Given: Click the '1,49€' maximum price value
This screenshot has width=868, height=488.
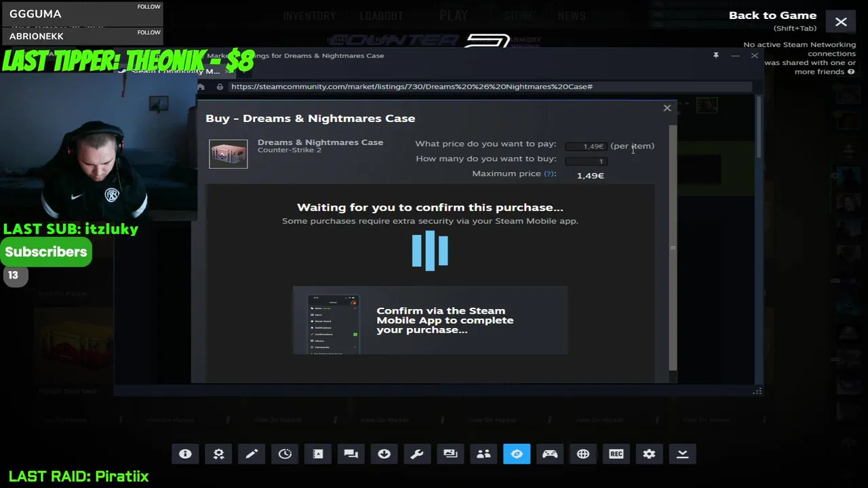Looking at the screenshot, I should tap(590, 176).
